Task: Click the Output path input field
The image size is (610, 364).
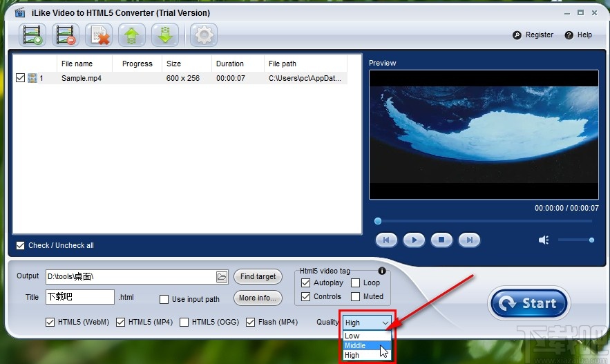Action: [131, 277]
